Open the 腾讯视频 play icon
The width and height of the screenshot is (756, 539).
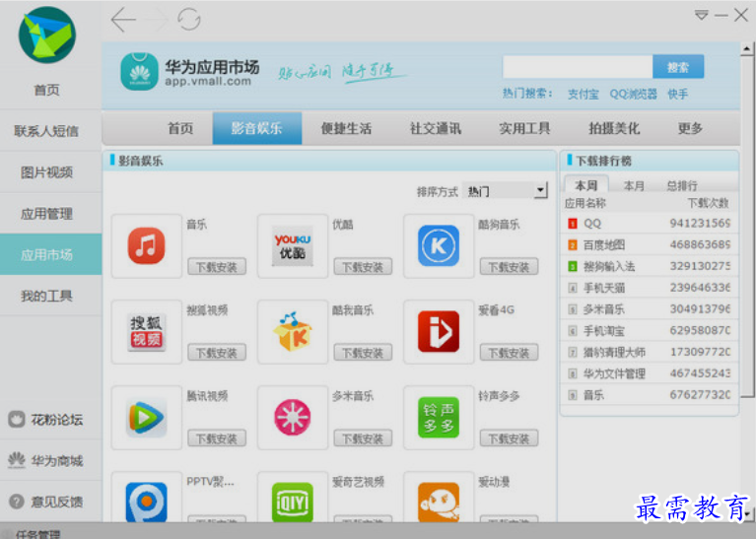146,418
